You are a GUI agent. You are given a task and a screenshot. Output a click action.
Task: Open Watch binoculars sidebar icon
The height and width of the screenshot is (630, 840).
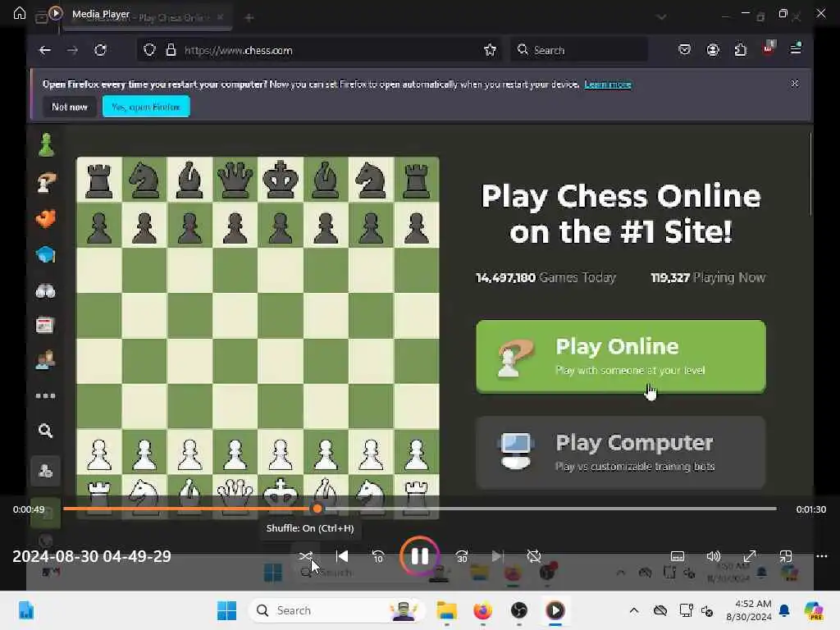pyautogui.click(x=46, y=291)
